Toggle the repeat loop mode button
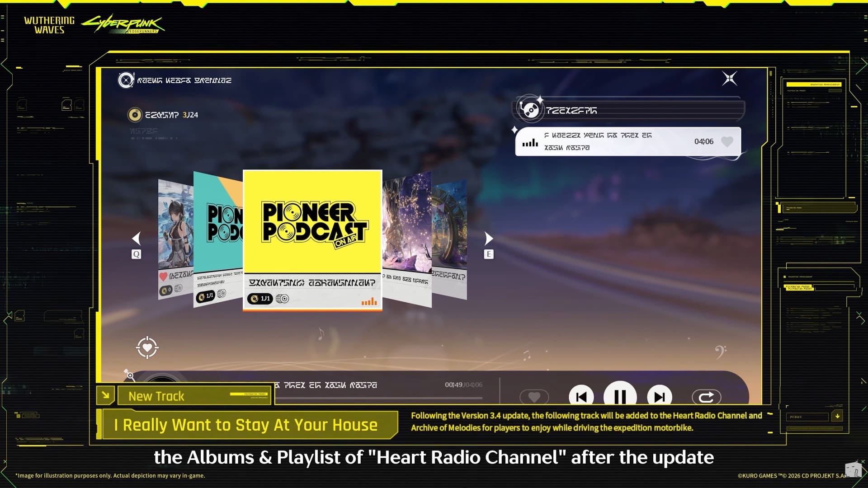Viewport: 868px width, 488px height. 706,397
